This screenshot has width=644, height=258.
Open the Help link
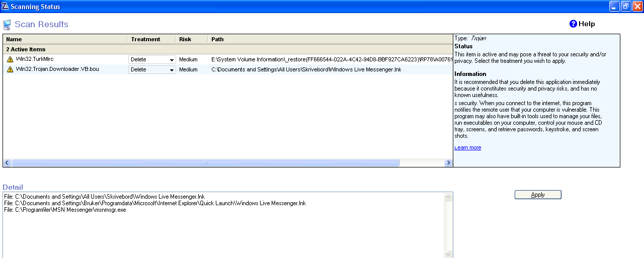(x=587, y=24)
